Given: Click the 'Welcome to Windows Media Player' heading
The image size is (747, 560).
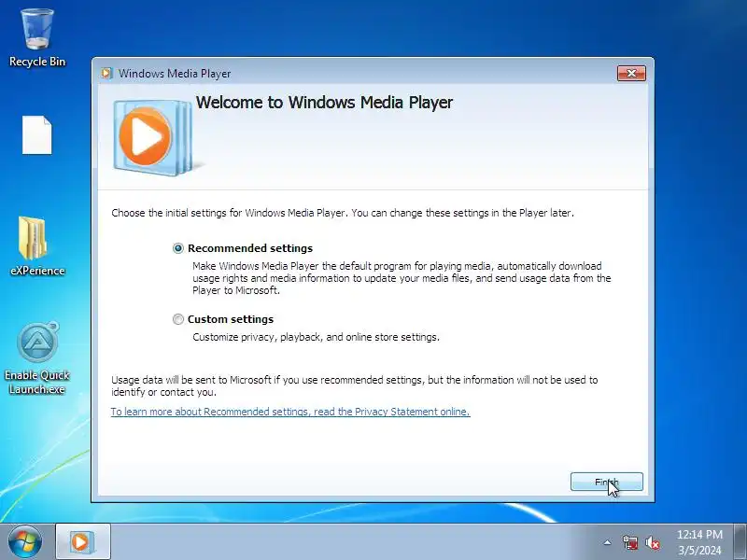Looking at the screenshot, I should [324, 103].
